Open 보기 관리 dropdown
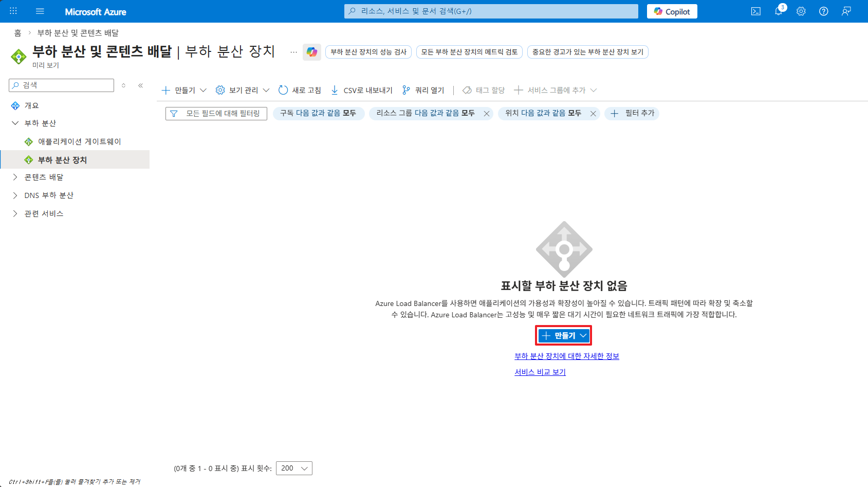The image size is (868, 487). [x=243, y=91]
